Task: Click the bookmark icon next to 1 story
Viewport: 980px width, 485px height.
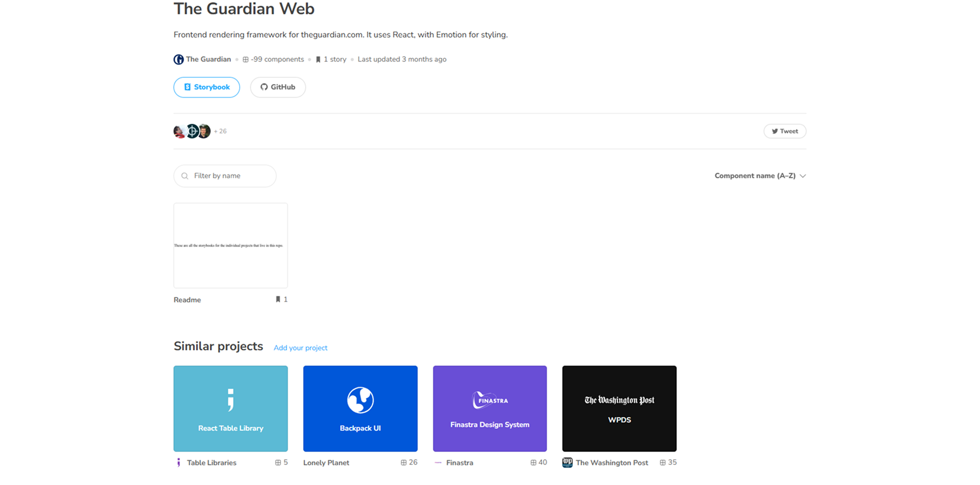Action: [318, 59]
